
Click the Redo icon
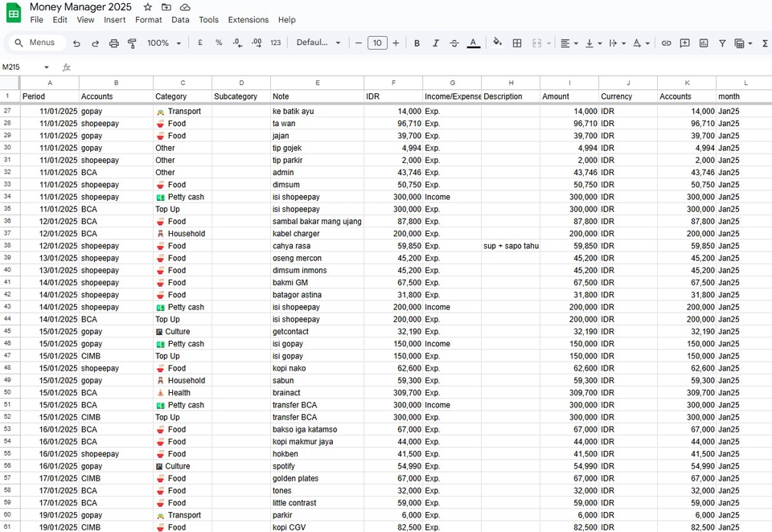pyautogui.click(x=95, y=43)
